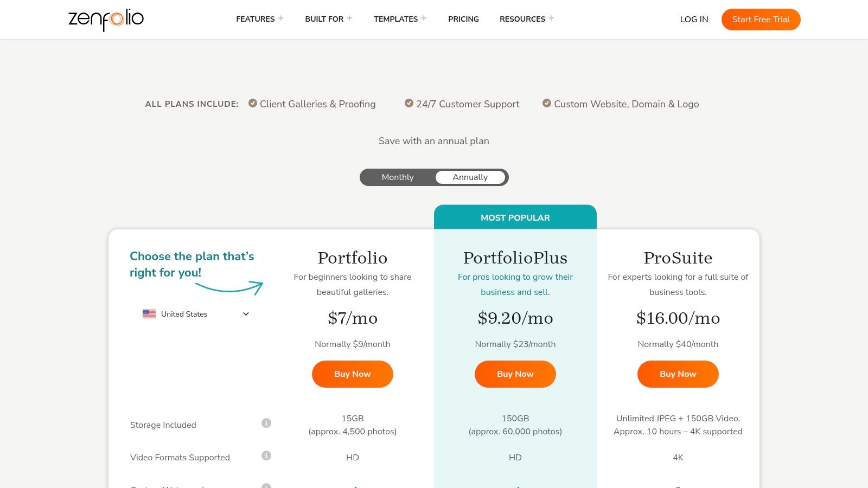Click the MOST POPULAR banner
The height and width of the screenshot is (488, 868).
click(x=515, y=217)
